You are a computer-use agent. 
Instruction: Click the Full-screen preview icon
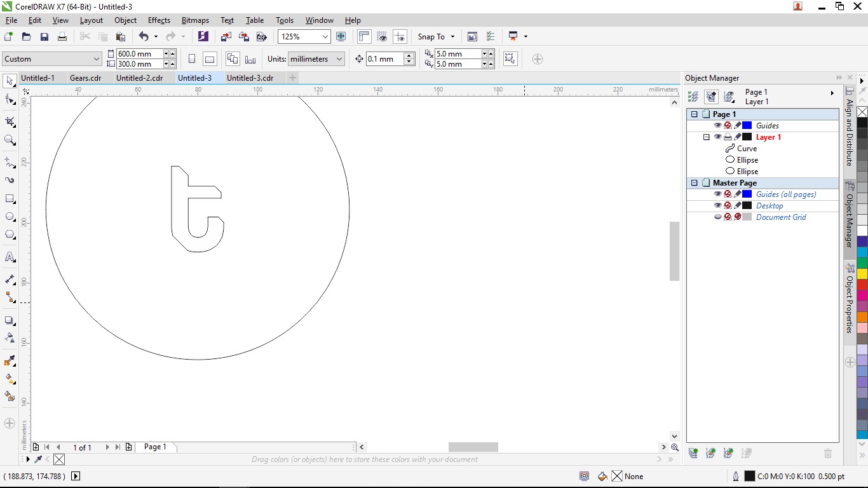pyautogui.click(x=341, y=37)
